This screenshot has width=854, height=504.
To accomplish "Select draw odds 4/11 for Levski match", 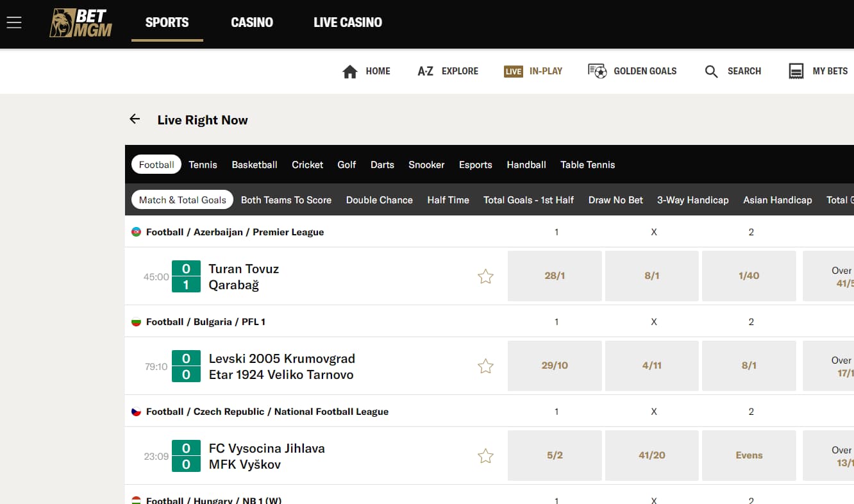I will pos(651,365).
